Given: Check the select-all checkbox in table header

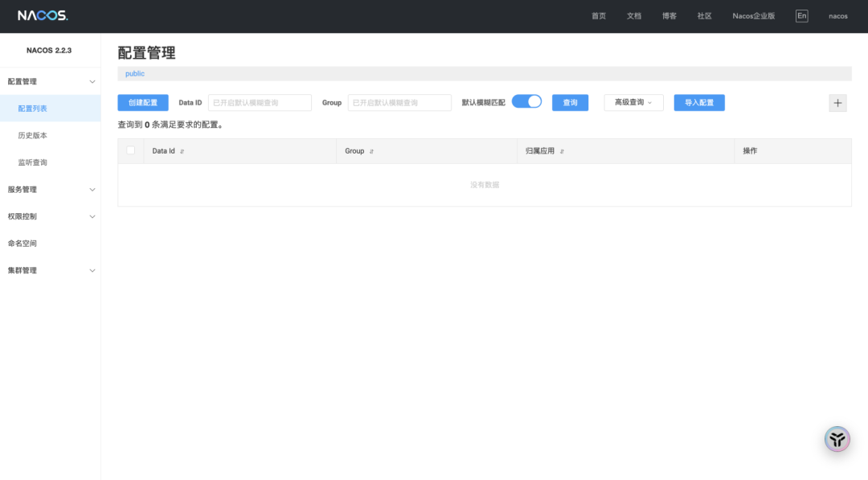Looking at the screenshot, I should (131, 150).
